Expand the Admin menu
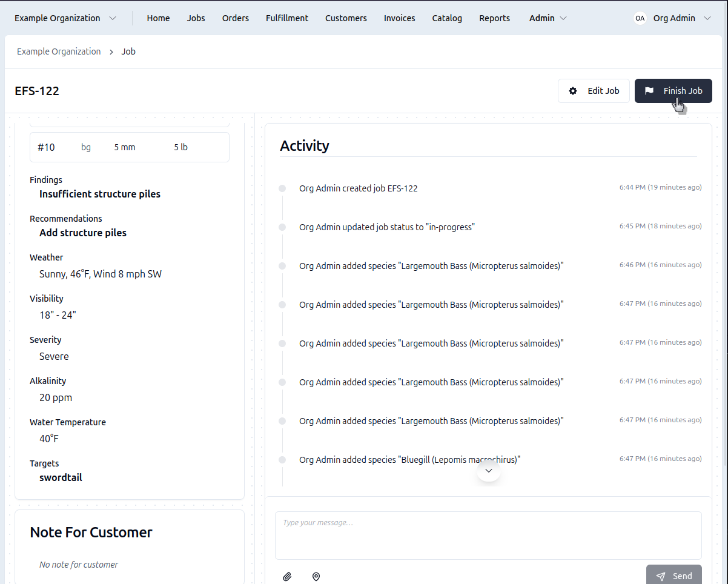The height and width of the screenshot is (584, 728). (548, 18)
